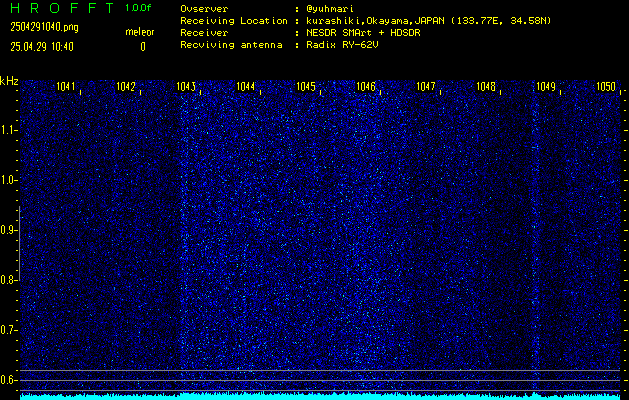629x400 pixels.
Task: Click the cyan signal-level strip at bottom
Action: [x=320, y=397]
